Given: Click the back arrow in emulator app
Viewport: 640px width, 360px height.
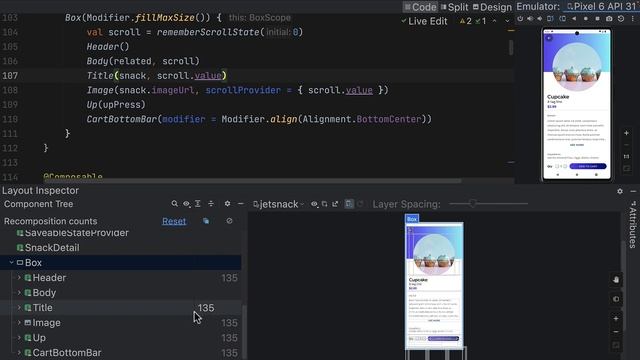Looking at the screenshot, I should [549, 38].
